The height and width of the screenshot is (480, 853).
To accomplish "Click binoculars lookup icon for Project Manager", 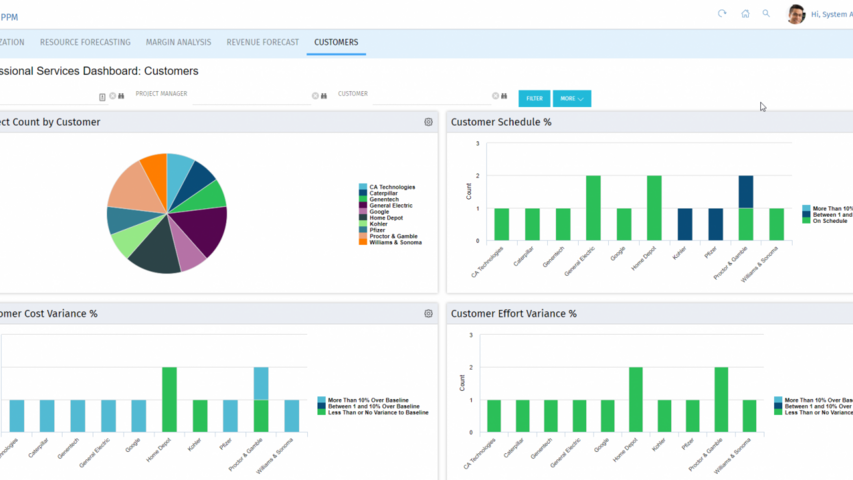I will click(x=324, y=97).
